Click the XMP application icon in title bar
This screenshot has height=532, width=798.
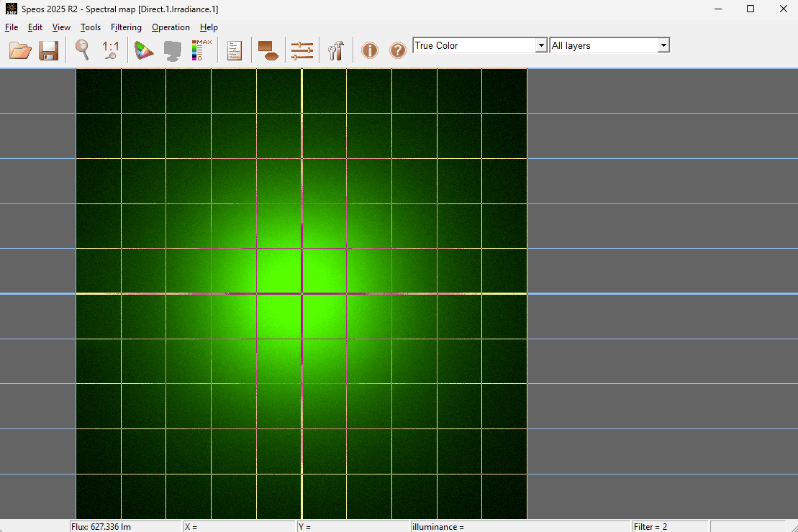click(x=12, y=9)
